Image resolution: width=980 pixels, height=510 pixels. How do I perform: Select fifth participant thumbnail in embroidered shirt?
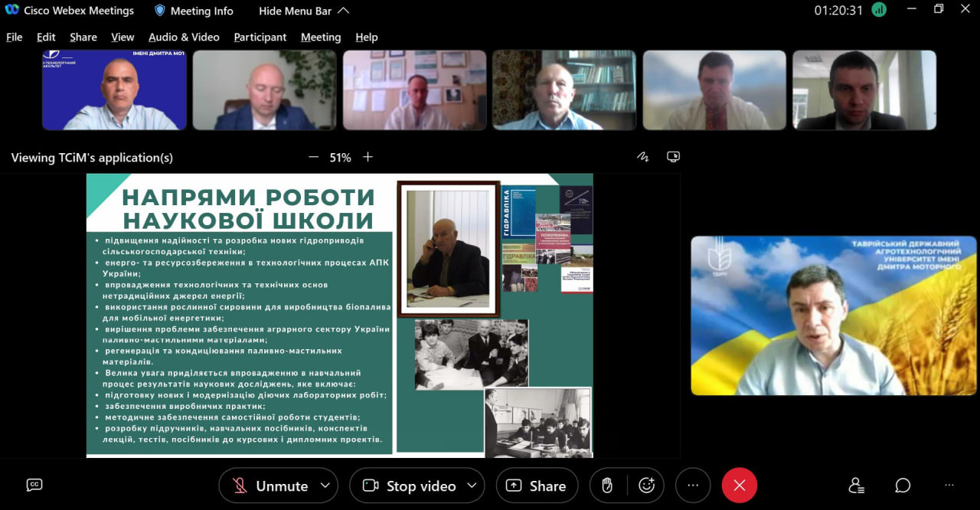click(714, 90)
